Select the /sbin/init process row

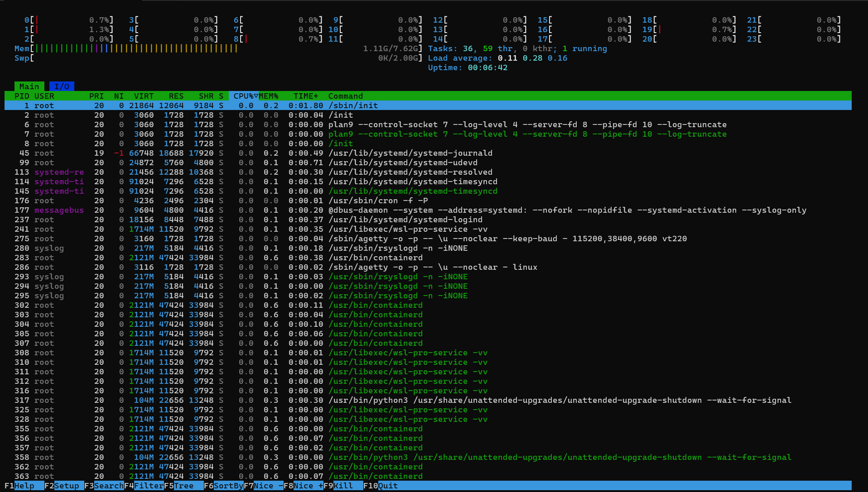[x=353, y=105]
